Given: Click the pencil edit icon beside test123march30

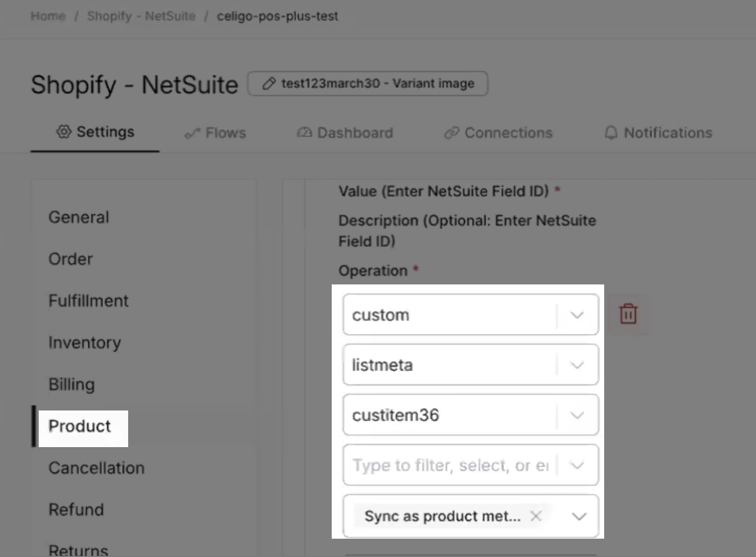Looking at the screenshot, I should click(269, 83).
